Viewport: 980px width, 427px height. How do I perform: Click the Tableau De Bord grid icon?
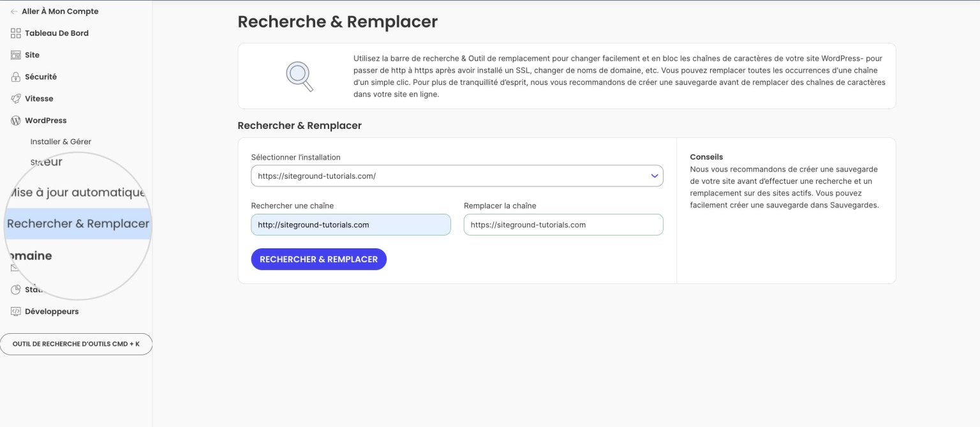[16, 33]
